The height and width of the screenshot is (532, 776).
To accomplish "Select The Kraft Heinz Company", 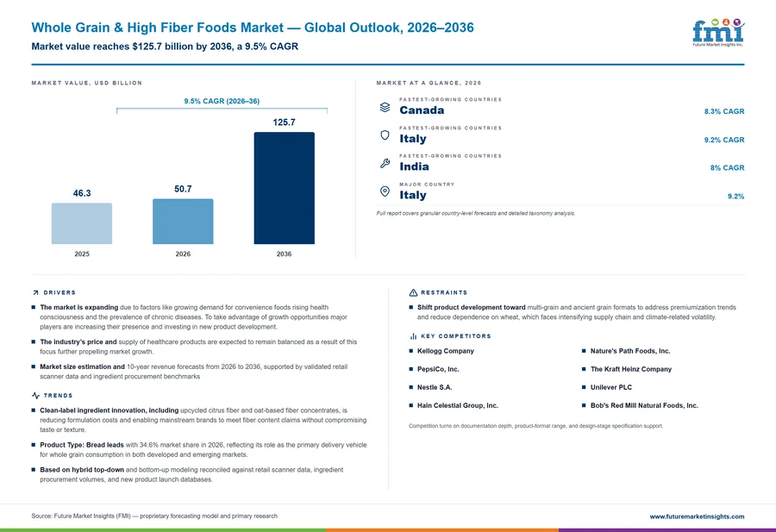I will pos(631,369).
